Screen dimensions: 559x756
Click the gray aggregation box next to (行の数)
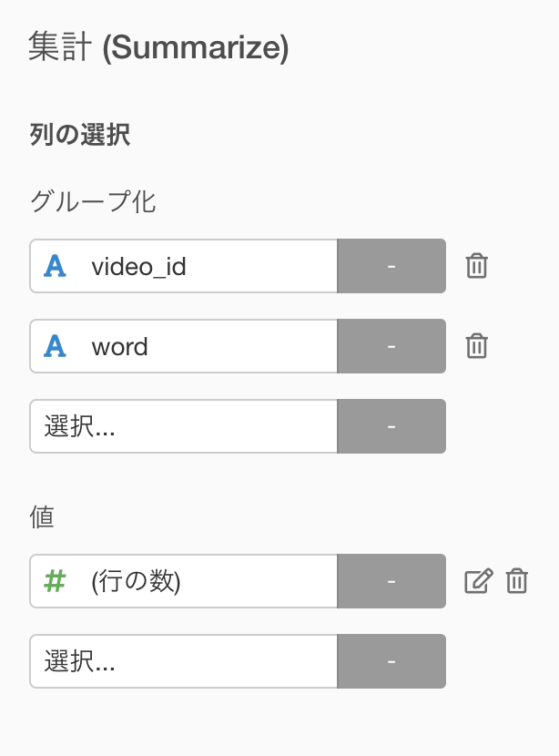tap(391, 581)
